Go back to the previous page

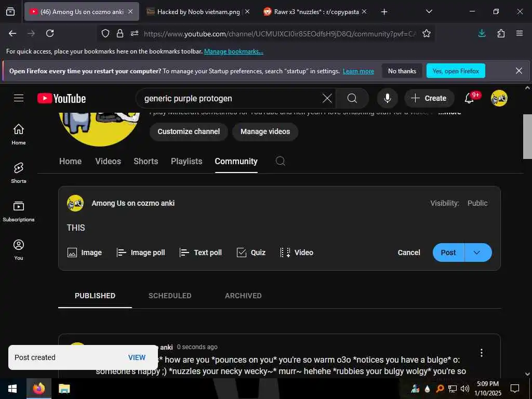[12, 33]
